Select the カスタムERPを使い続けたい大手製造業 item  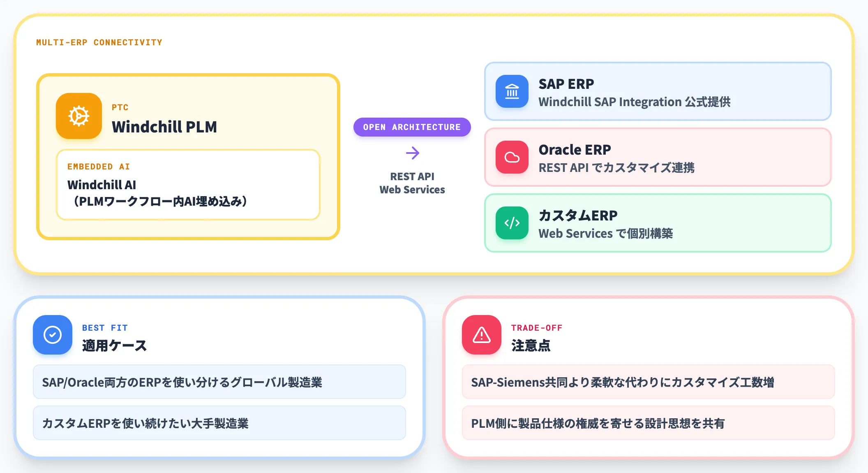219,423
